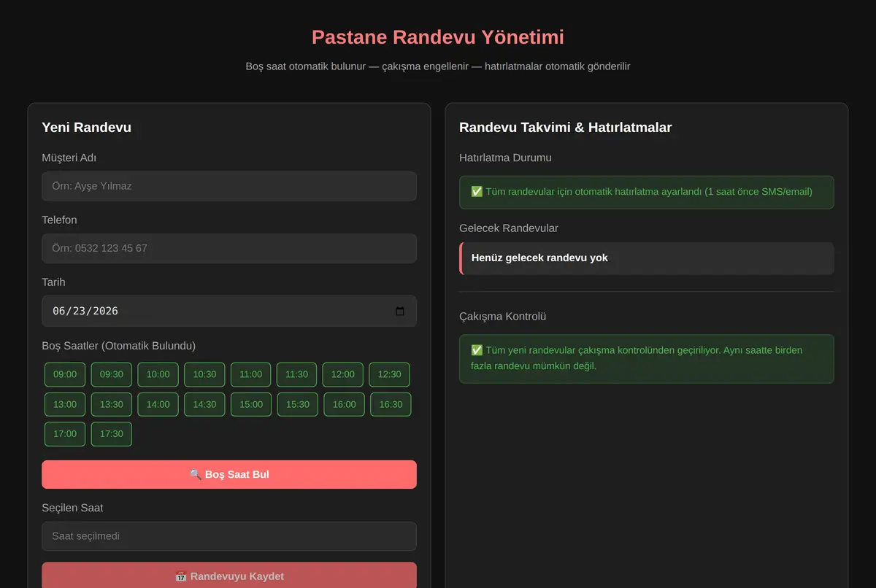This screenshot has height=588, width=876.
Task: Focus the Telefon input field
Action: [229, 248]
